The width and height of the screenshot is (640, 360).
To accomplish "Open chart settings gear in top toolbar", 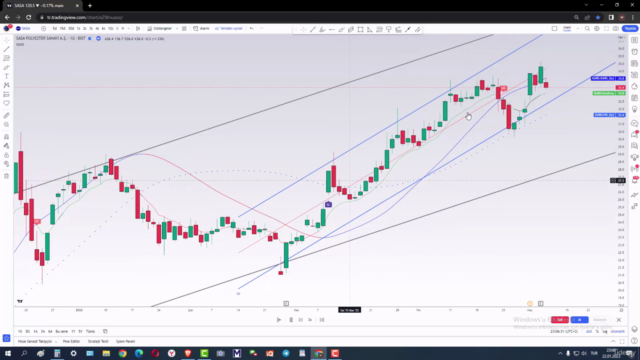I will coord(597,29).
